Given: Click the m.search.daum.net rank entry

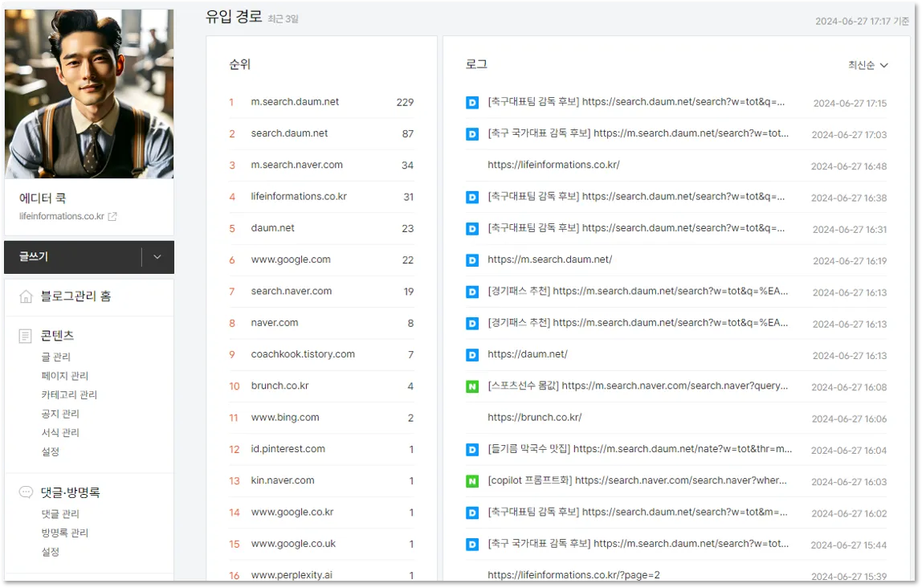Looking at the screenshot, I should coord(293,102).
